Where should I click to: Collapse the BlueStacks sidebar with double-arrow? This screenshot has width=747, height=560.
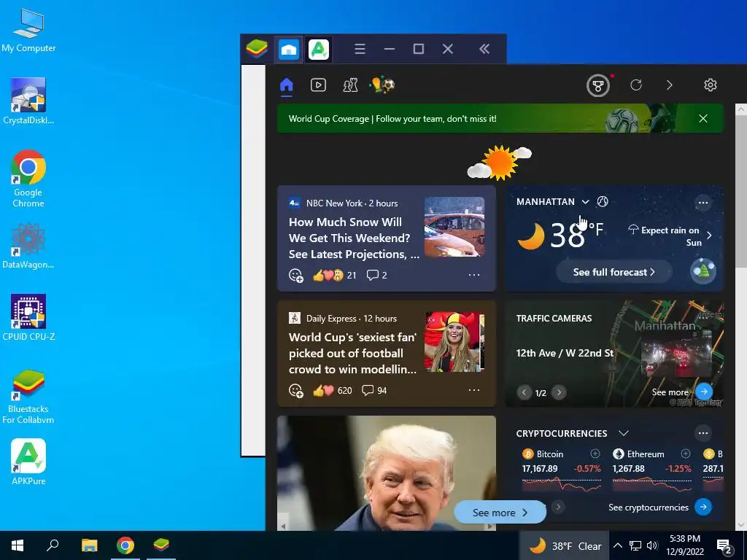(x=484, y=49)
